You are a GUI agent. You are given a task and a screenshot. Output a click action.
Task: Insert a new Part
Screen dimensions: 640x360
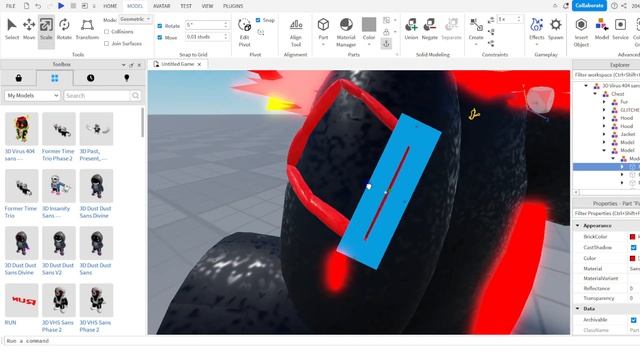(323, 29)
